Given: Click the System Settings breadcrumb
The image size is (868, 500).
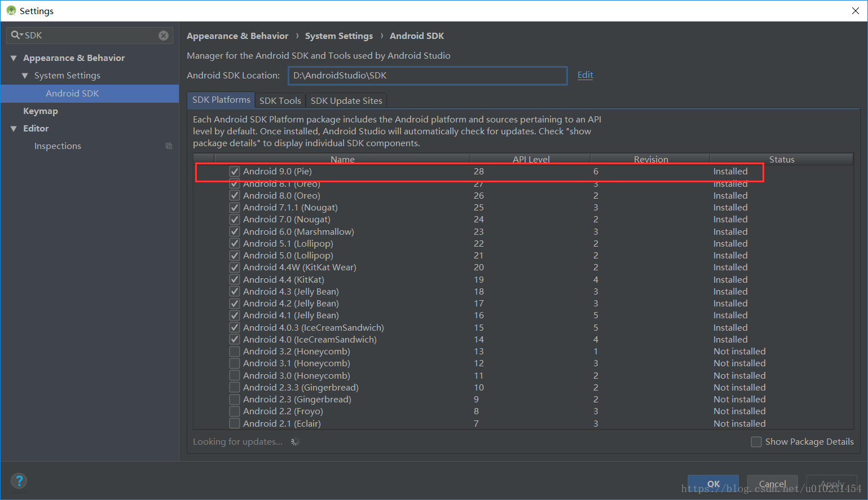Looking at the screenshot, I should click(339, 36).
